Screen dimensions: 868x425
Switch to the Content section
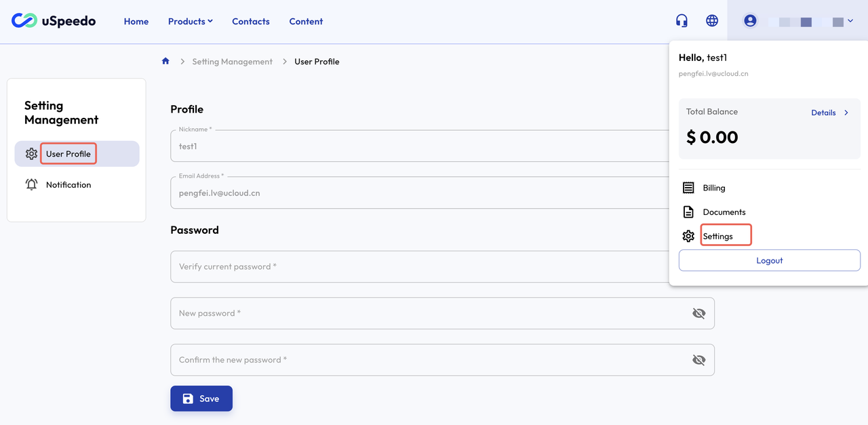point(305,21)
